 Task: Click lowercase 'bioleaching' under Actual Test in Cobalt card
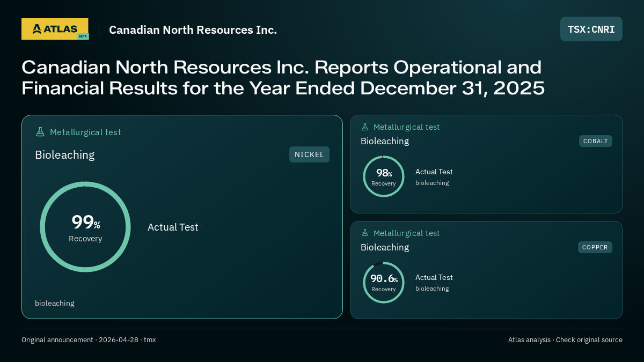point(432,183)
